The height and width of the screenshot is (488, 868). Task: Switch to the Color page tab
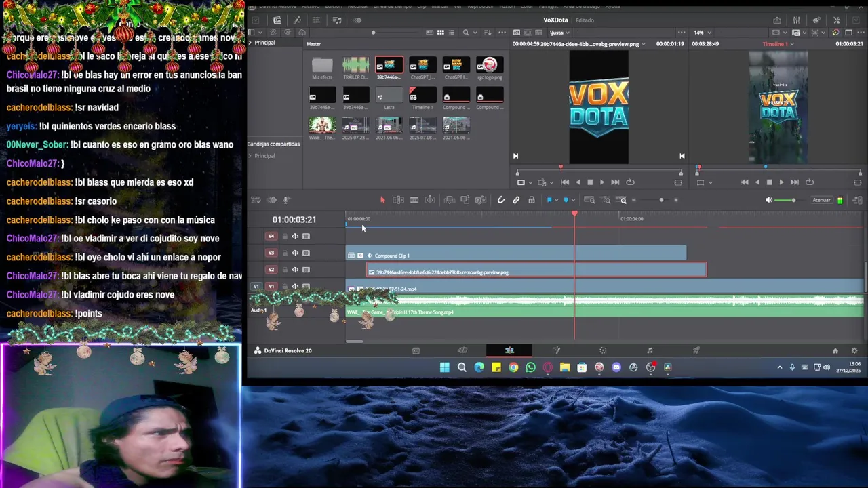603,350
